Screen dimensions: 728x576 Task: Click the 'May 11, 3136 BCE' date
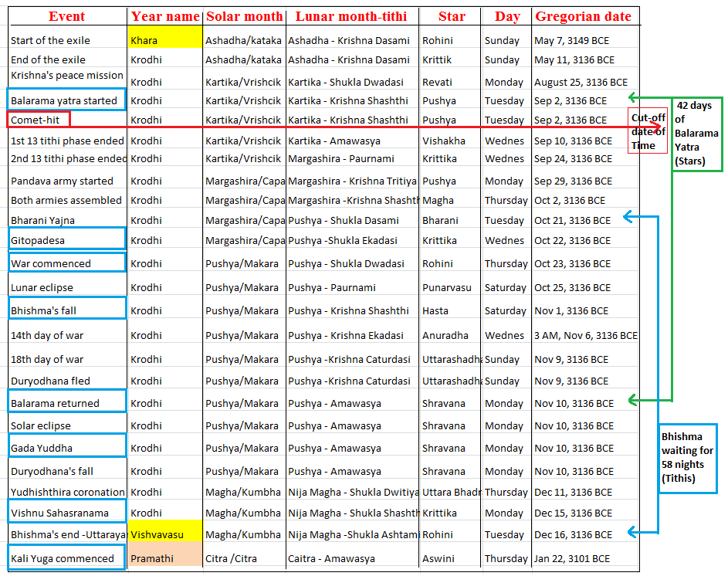pyautogui.click(x=574, y=60)
